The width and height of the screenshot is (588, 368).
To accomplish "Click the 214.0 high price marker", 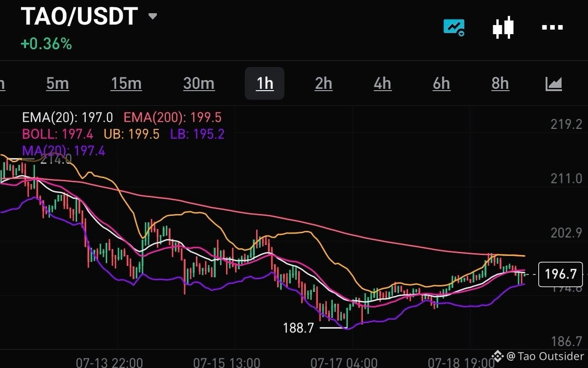I will pos(56,159).
